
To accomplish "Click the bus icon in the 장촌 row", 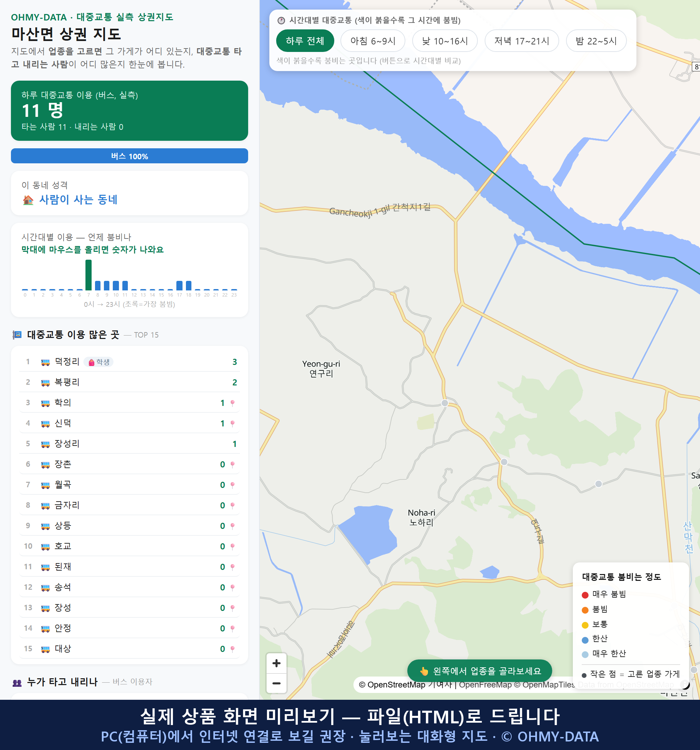I will (45, 465).
